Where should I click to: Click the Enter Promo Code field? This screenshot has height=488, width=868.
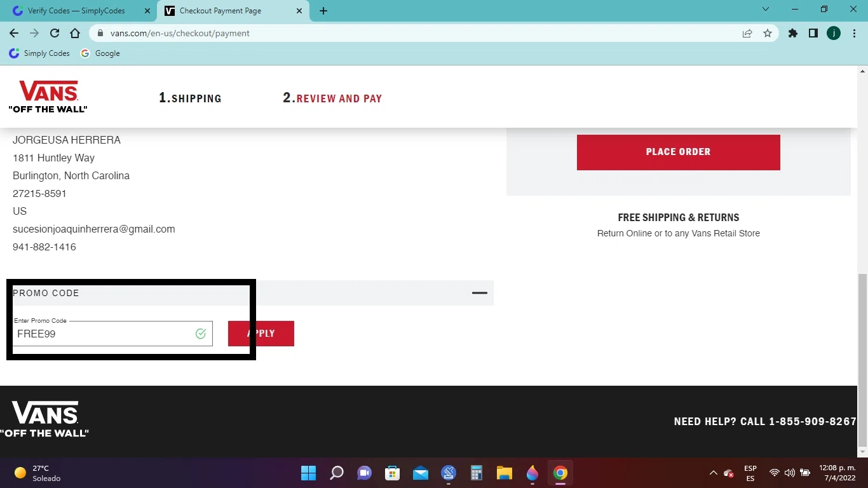point(112,334)
